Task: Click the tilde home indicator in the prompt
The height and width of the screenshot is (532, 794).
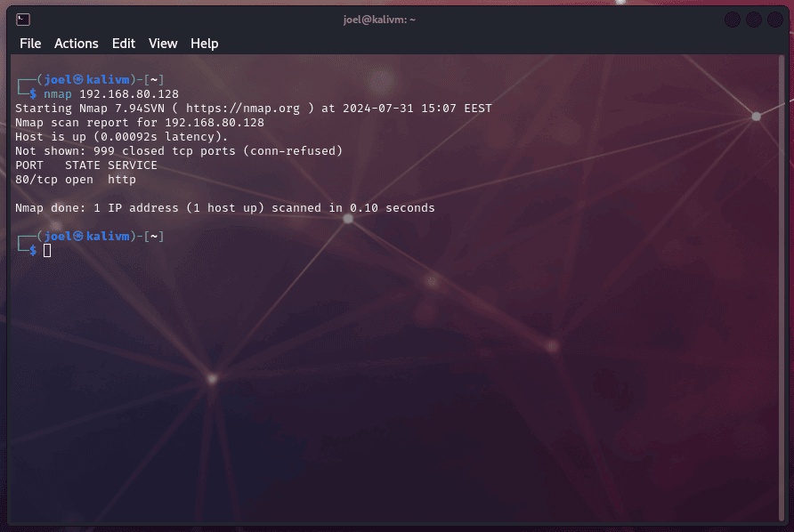Action: (x=155, y=78)
